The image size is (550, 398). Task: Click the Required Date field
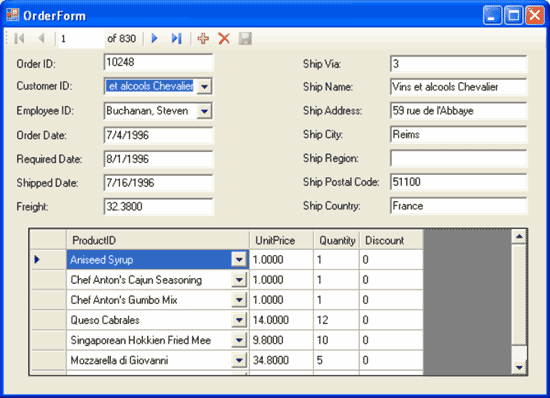(x=158, y=159)
